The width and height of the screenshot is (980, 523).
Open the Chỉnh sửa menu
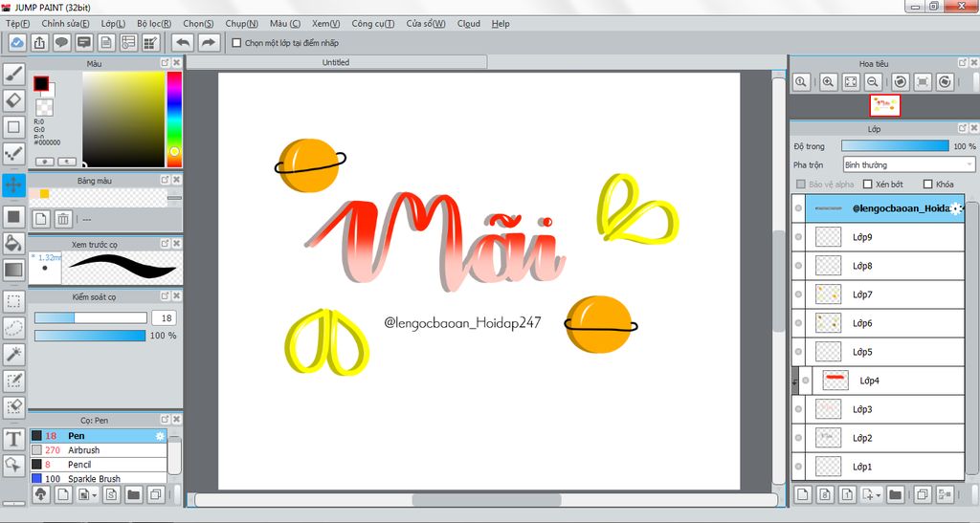point(66,24)
